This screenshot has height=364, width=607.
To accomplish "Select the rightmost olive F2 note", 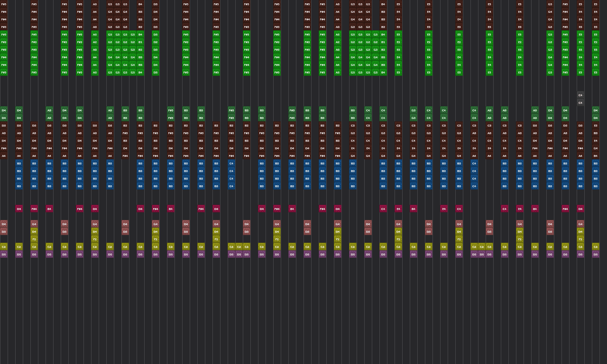I will point(580,239).
